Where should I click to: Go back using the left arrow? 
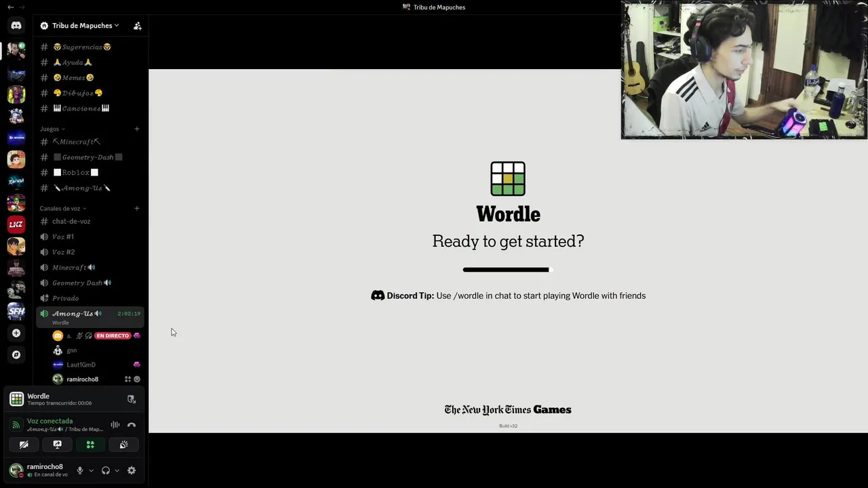10,7
